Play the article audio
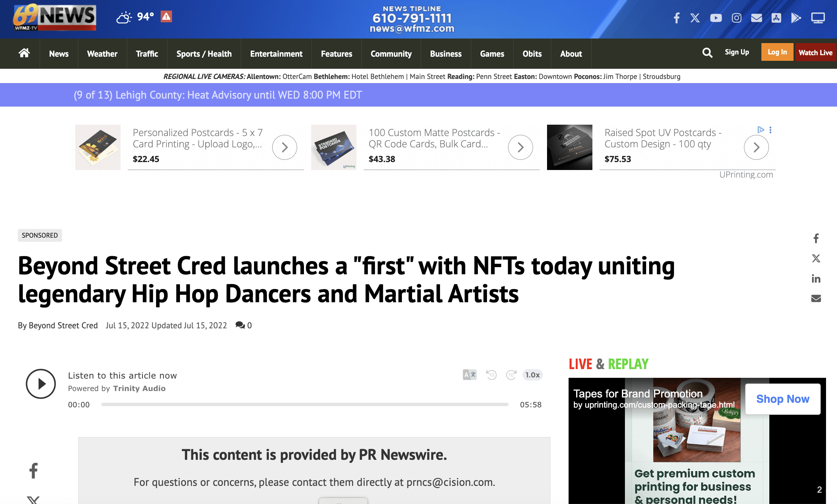 (41, 384)
